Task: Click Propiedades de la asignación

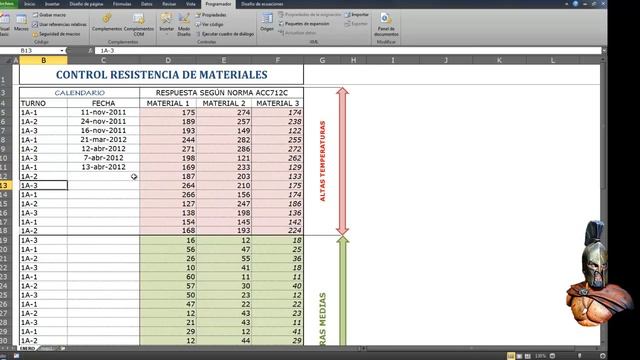Action: [310, 14]
